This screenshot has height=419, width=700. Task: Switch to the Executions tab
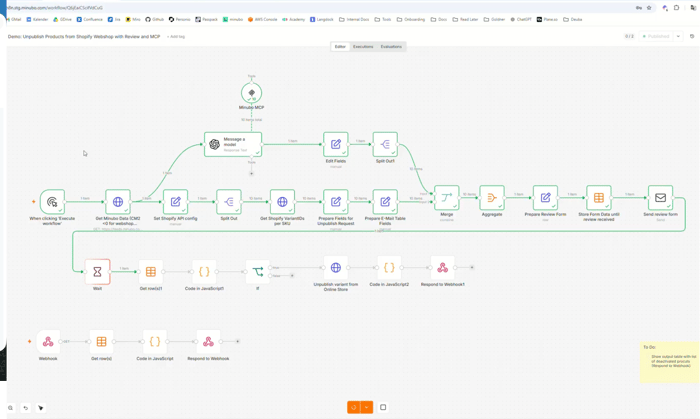tap(363, 46)
